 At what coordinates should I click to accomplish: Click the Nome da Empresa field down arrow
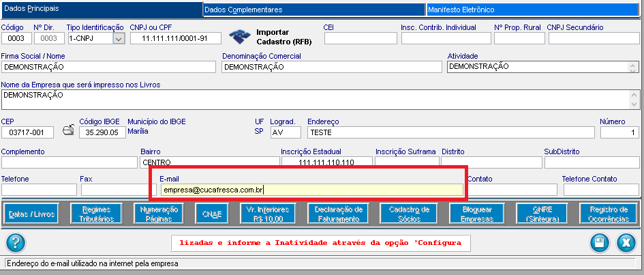(634, 104)
